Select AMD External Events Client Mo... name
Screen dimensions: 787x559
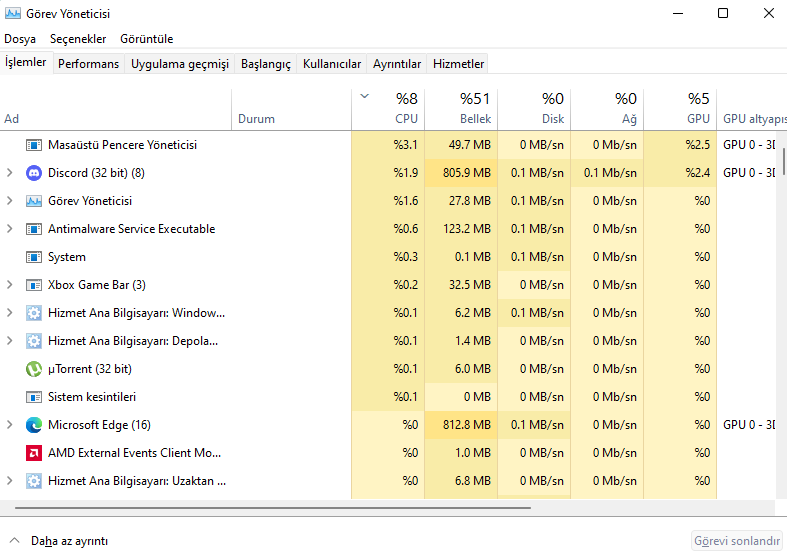[135, 453]
